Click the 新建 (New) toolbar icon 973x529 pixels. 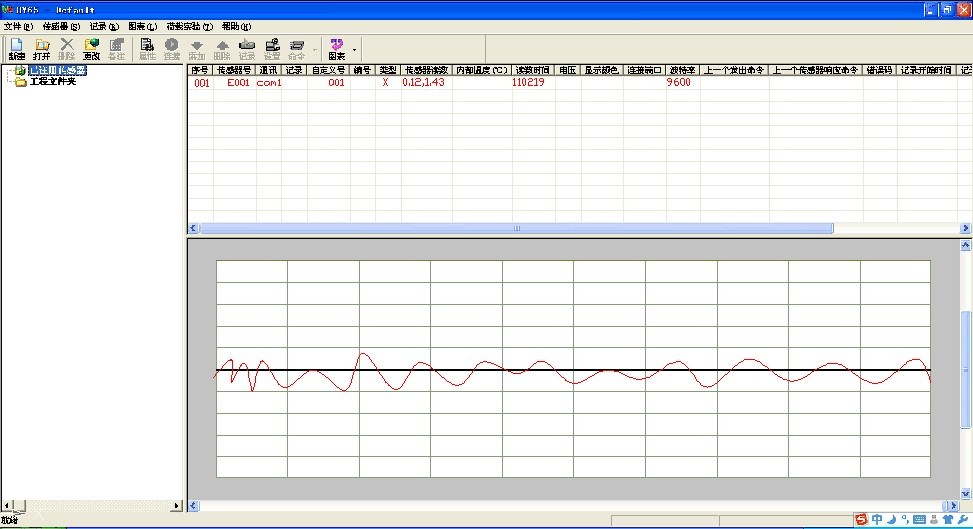(x=17, y=49)
